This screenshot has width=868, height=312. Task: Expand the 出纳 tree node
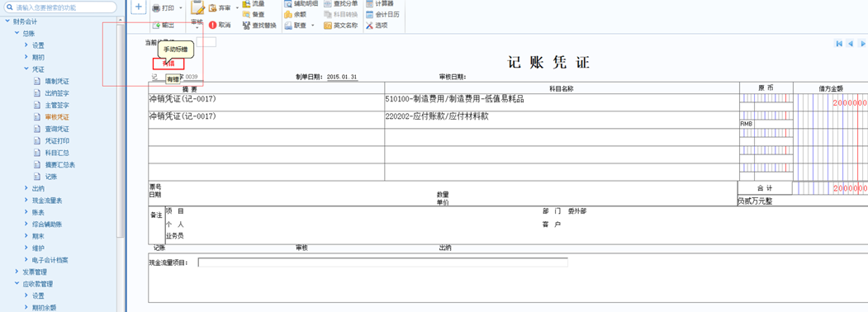pos(26,189)
